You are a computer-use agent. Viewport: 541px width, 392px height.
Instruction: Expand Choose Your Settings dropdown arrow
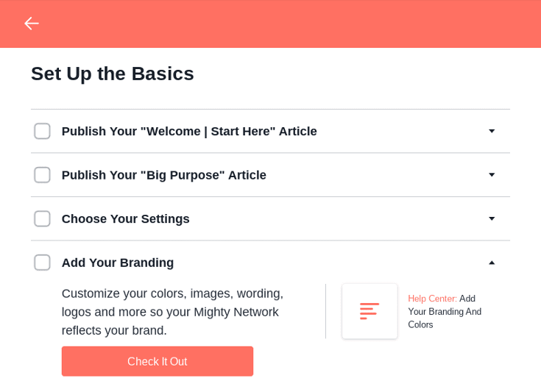click(492, 218)
